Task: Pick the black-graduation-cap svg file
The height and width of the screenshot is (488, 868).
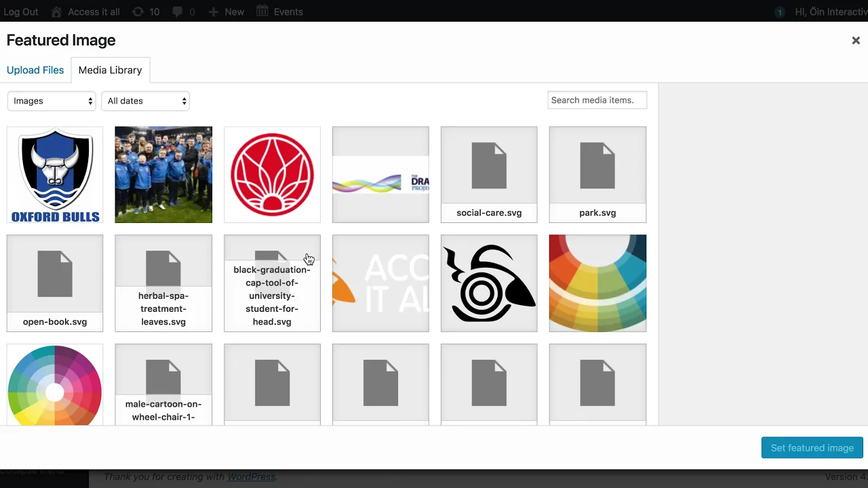Action: point(272,283)
